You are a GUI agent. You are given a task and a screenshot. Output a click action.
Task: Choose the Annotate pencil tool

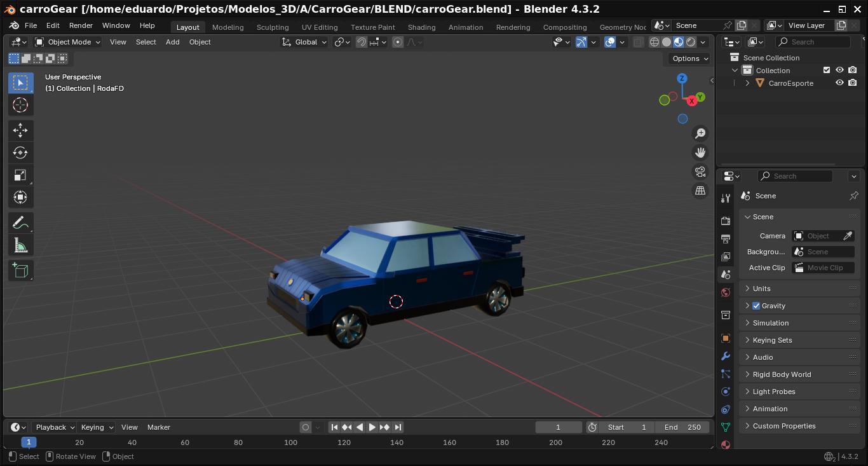[20, 223]
